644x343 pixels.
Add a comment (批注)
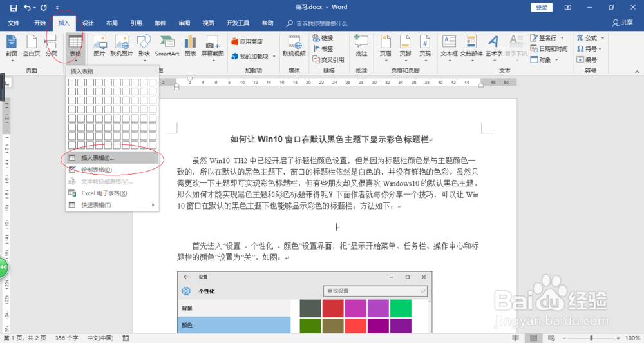coord(361,46)
